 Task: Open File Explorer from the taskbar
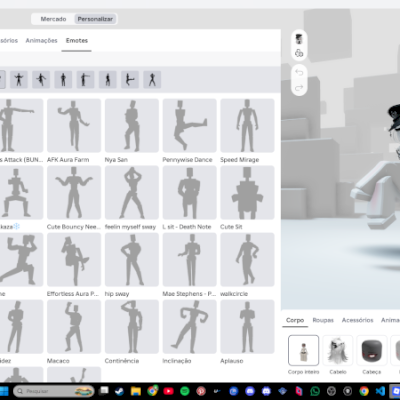[x=136, y=391]
